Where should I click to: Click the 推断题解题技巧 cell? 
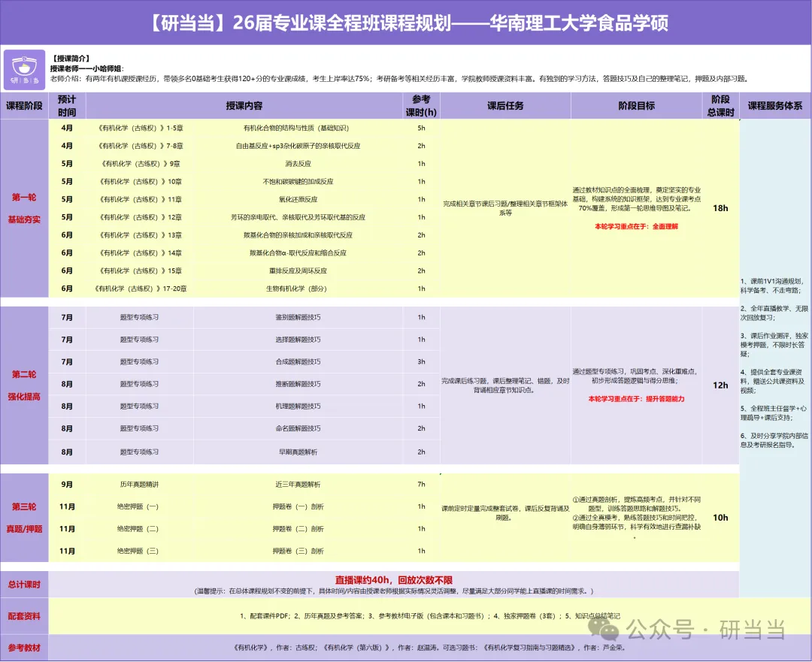[298, 384]
